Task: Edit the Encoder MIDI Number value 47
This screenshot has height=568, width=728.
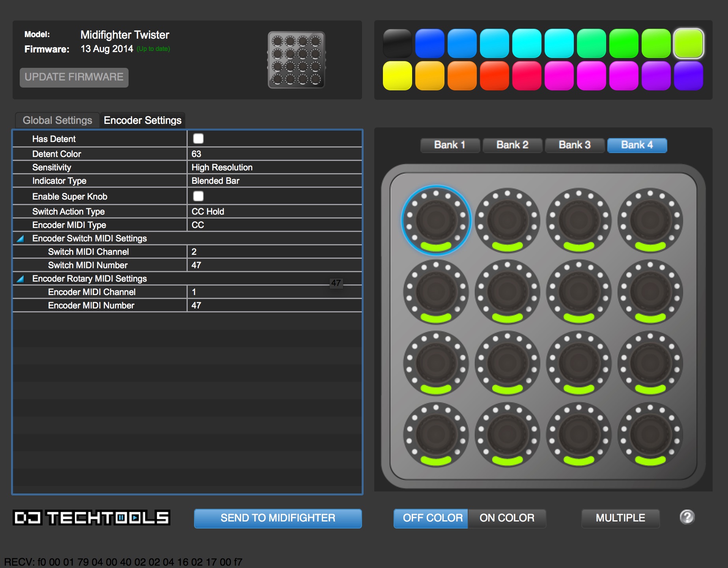Action: tap(274, 305)
